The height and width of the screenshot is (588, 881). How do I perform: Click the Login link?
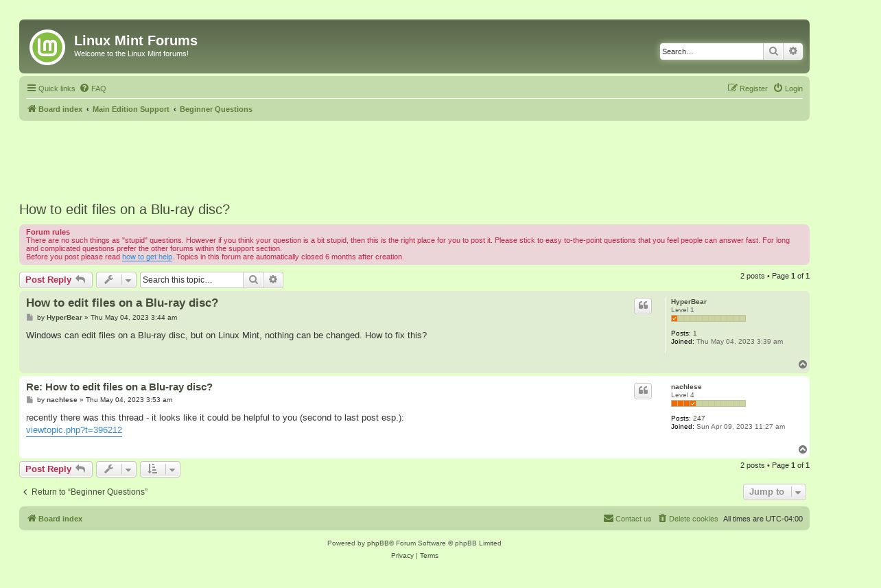click(x=788, y=89)
